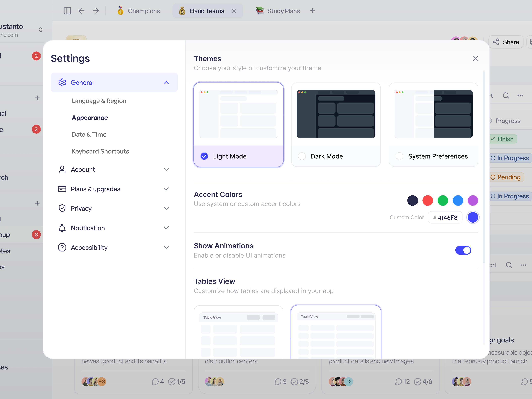This screenshot has height=399, width=532.
Task: Open Keyboard Shortcuts settings
Action: 100,151
